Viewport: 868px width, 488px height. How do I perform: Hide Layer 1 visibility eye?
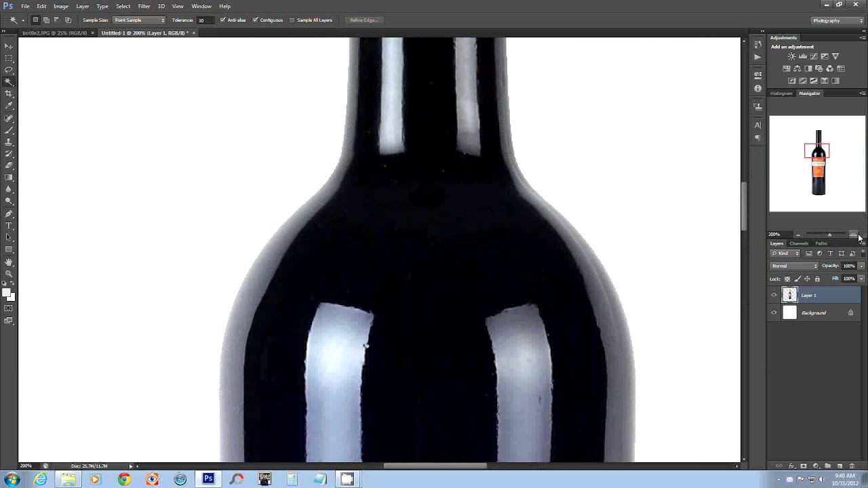click(774, 295)
